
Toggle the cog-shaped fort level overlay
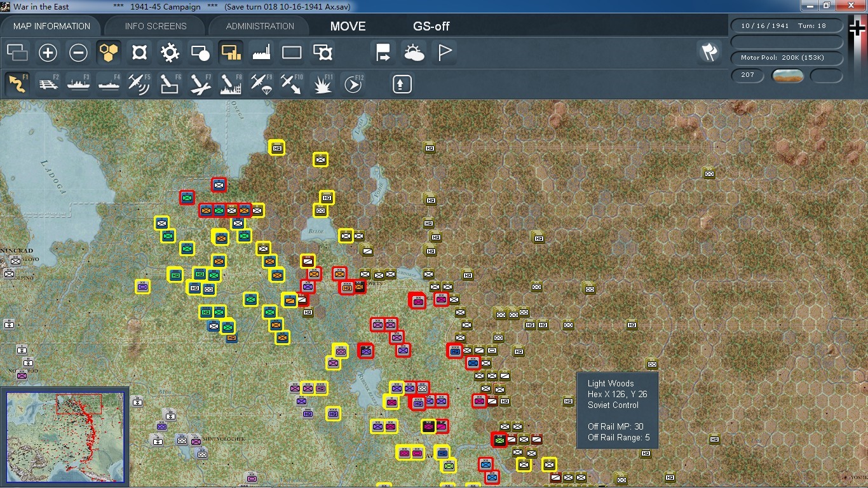pyautogui.click(x=170, y=52)
